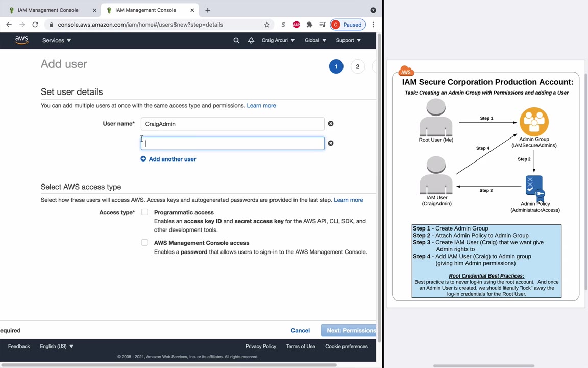The image size is (588, 368).
Task: Click the orange AWS cloud badge in diagram
Action: click(406, 71)
